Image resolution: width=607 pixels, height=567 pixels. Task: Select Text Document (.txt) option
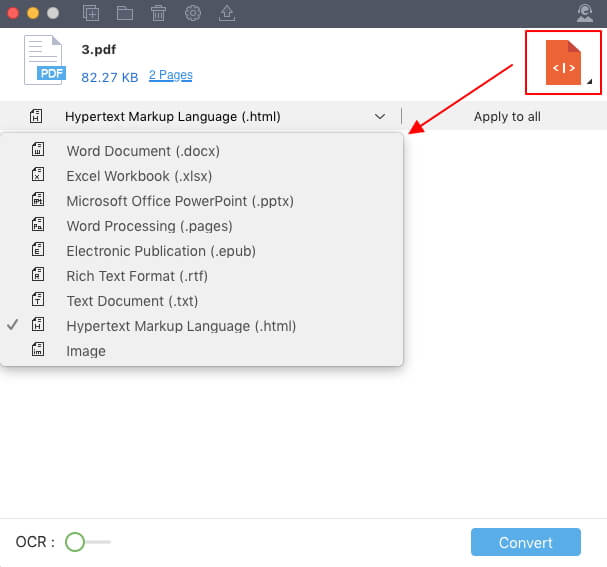[x=201, y=301]
